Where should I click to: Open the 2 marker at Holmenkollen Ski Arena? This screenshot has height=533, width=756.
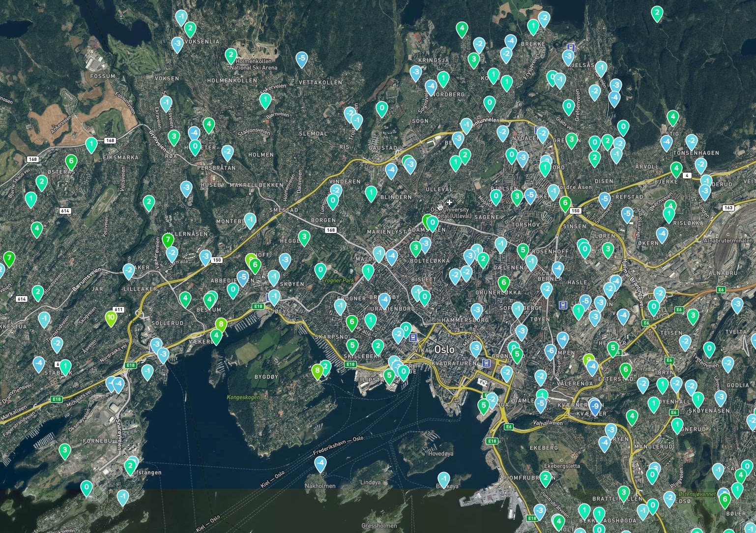pos(231,56)
